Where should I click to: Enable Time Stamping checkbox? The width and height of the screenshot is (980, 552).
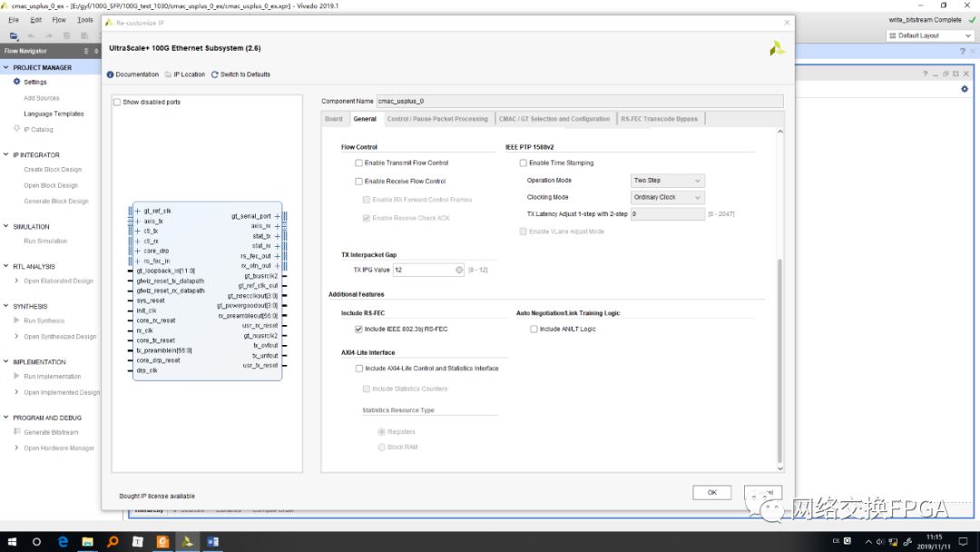(x=524, y=163)
